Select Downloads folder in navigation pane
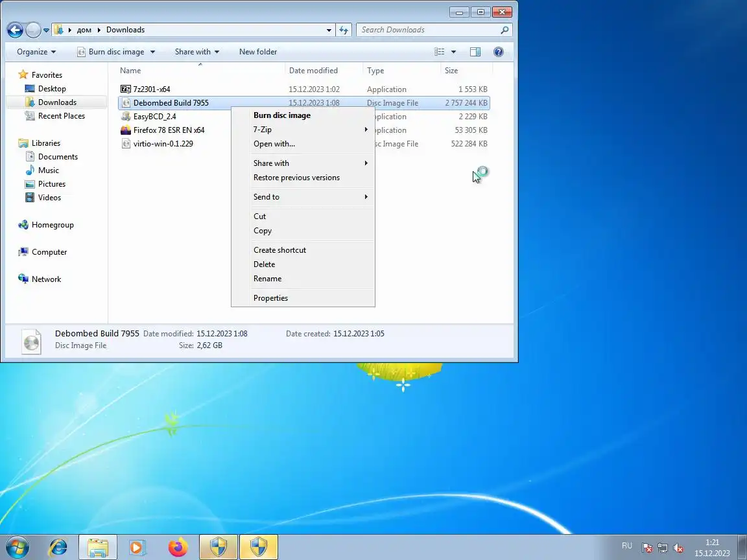 51,102
